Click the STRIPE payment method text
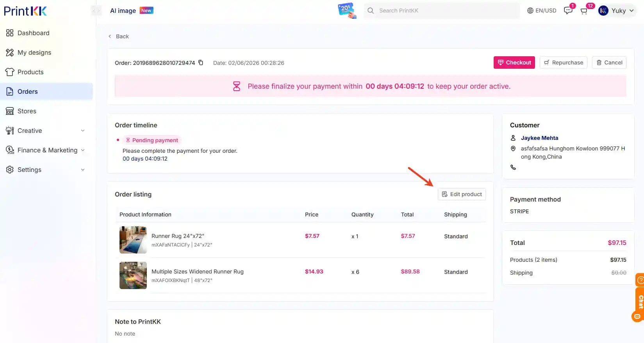Screen dimensions: 644x343 [519, 211]
